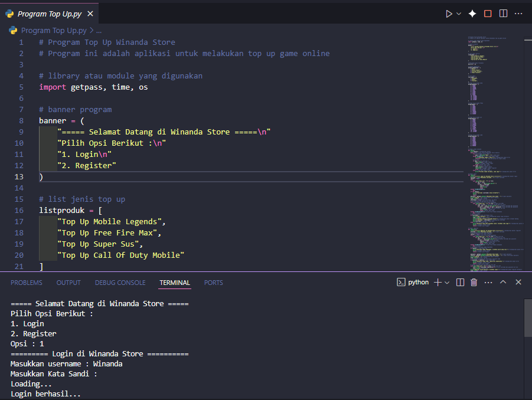Image resolution: width=532 pixels, height=400 pixels.
Task: Click the banner variable on line 8
Action: coord(53,121)
